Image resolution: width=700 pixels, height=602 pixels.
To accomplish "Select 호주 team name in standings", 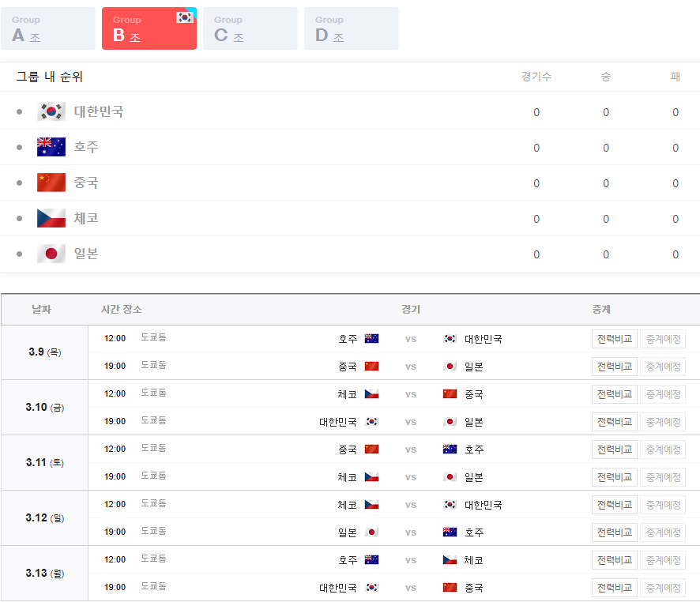I will 86,147.
